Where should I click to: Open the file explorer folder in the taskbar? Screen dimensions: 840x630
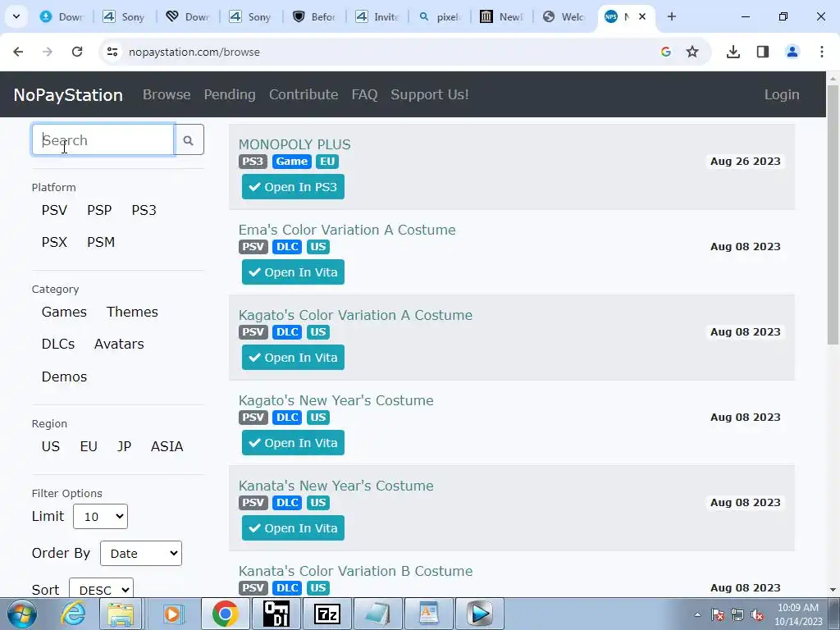point(121,614)
